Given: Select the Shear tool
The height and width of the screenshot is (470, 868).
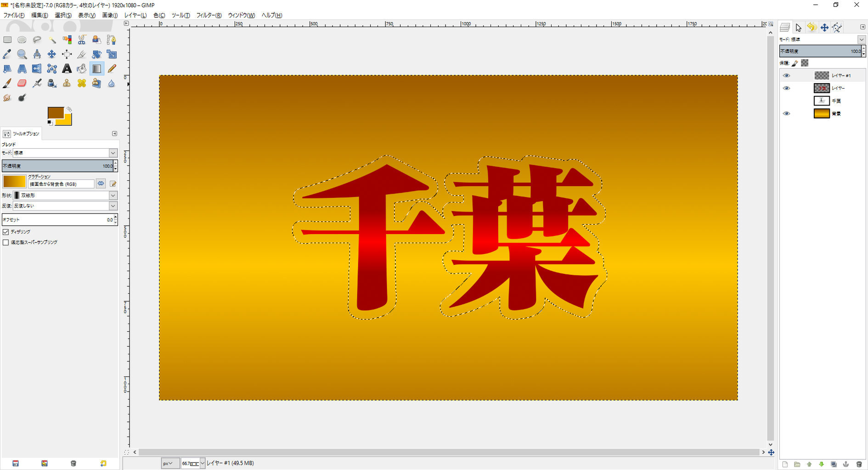Looking at the screenshot, I should [7, 69].
